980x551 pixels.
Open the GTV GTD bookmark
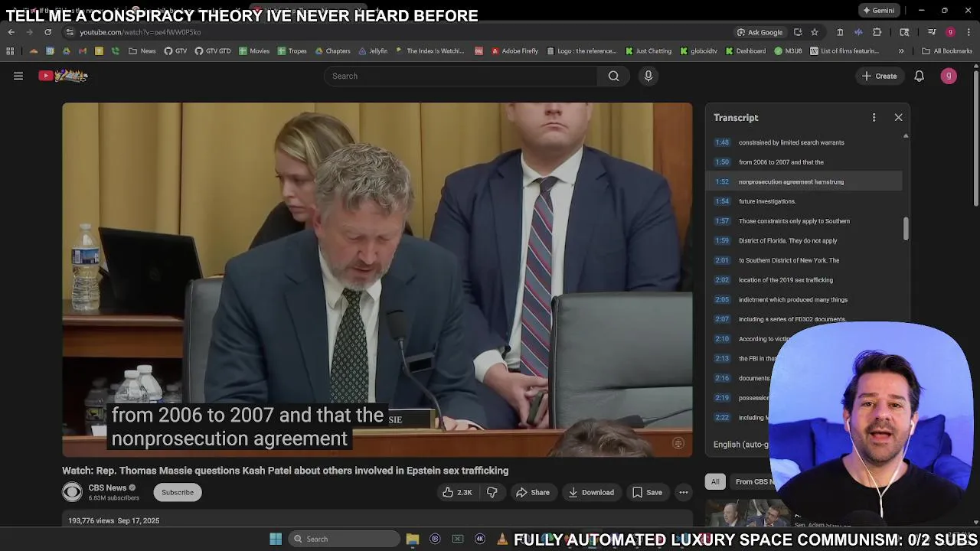click(213, 51)
